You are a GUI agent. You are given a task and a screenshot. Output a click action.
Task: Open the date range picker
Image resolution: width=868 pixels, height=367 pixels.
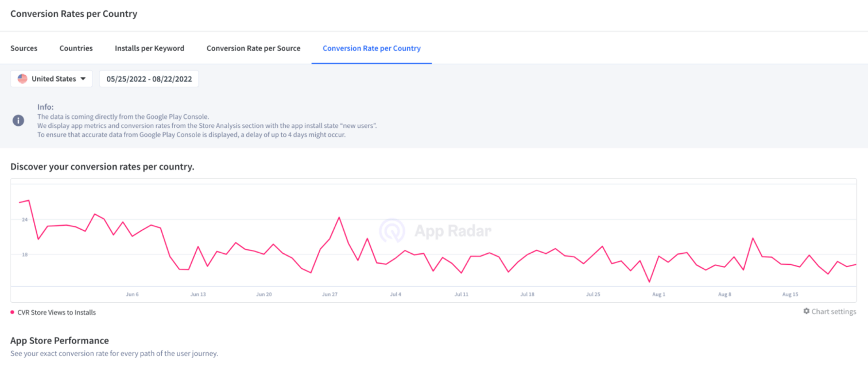(149, 79)
